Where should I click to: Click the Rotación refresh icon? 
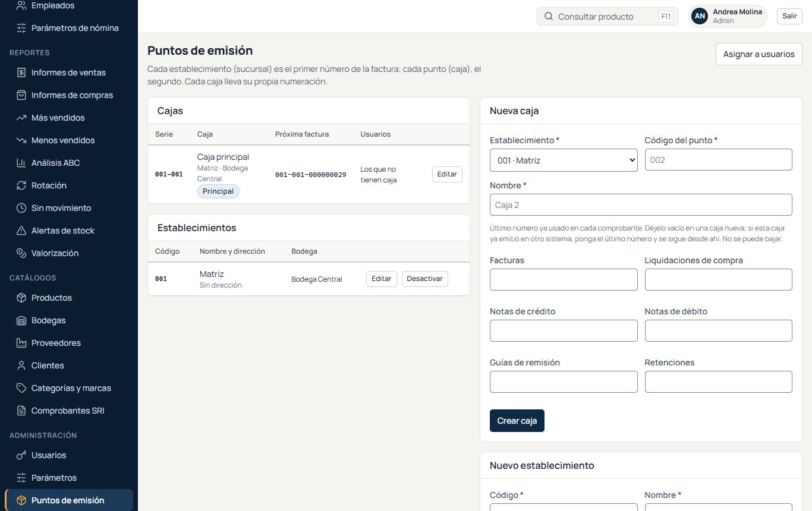pos(21,185)
